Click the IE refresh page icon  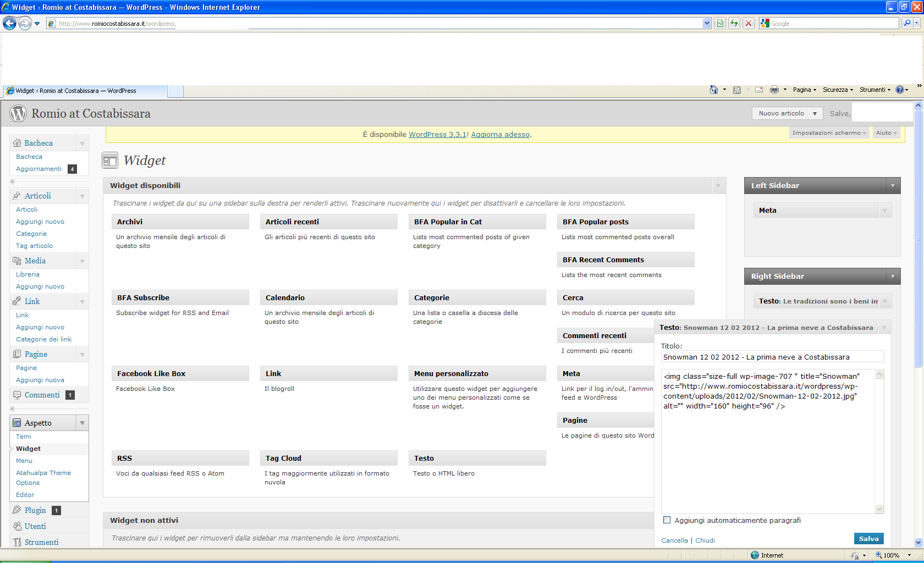(x=734, y=23)
